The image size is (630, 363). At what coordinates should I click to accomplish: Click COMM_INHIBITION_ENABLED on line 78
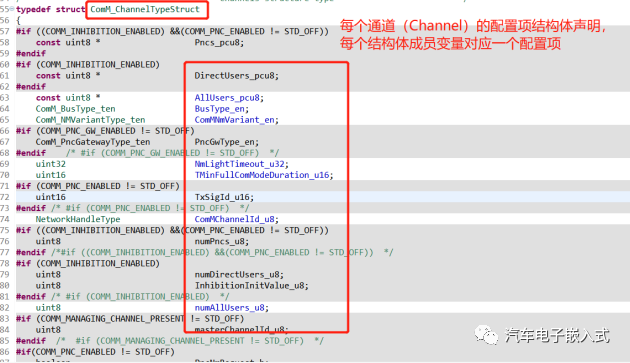98,263
